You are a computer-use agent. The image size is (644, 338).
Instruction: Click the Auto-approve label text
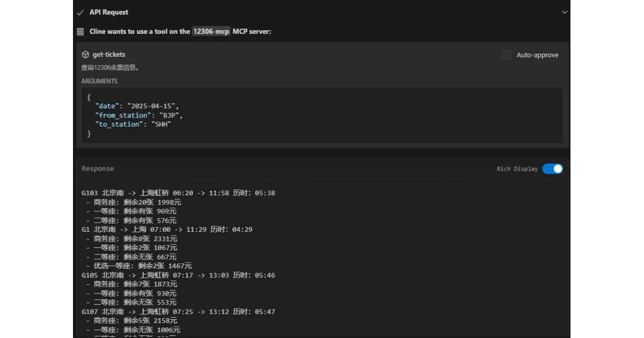[537, 55]
